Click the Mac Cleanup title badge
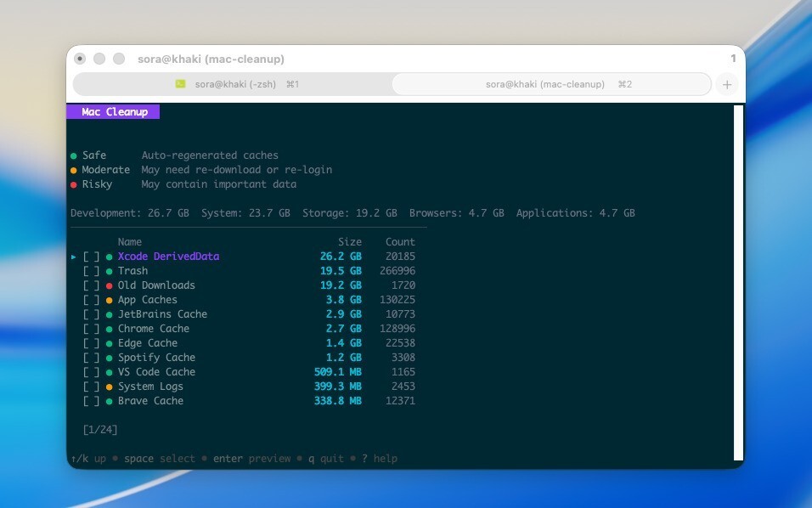The image size is (812, 508). (x=113, y=112)
